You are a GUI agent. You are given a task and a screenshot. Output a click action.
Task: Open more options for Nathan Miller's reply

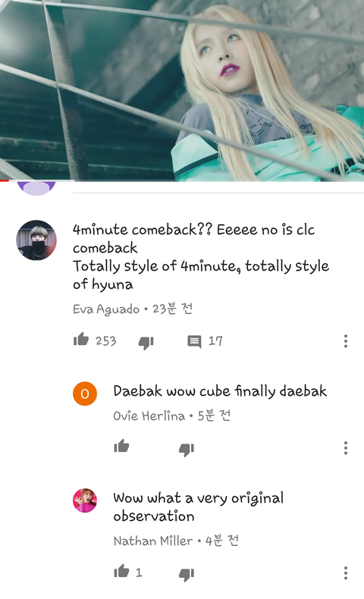pyautogui.click(x=346, y=572)
